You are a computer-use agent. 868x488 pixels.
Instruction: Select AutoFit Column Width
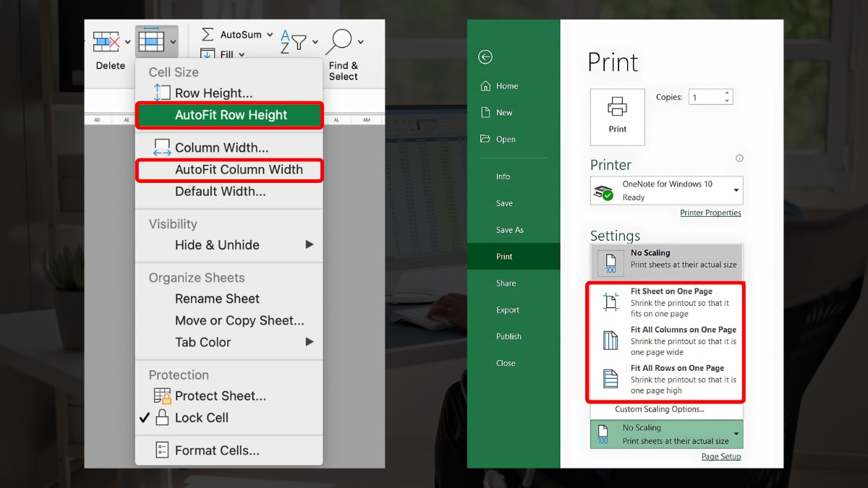(x=229, y=170)
